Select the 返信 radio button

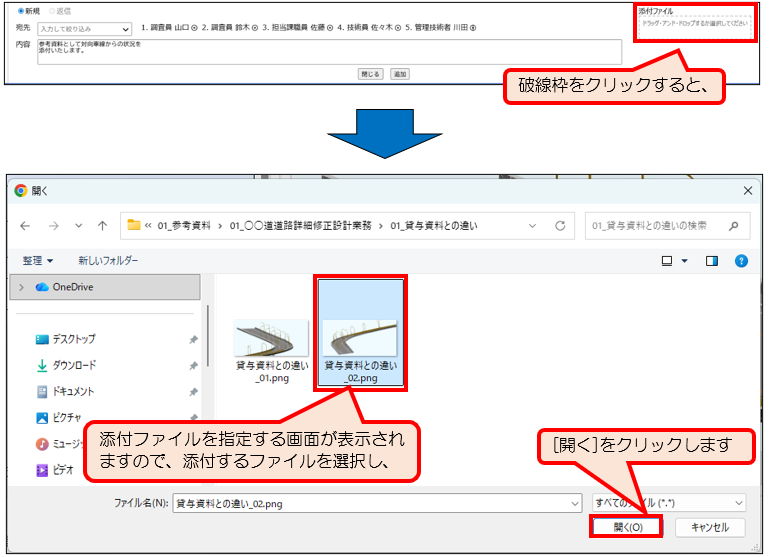tap(52, 11)
